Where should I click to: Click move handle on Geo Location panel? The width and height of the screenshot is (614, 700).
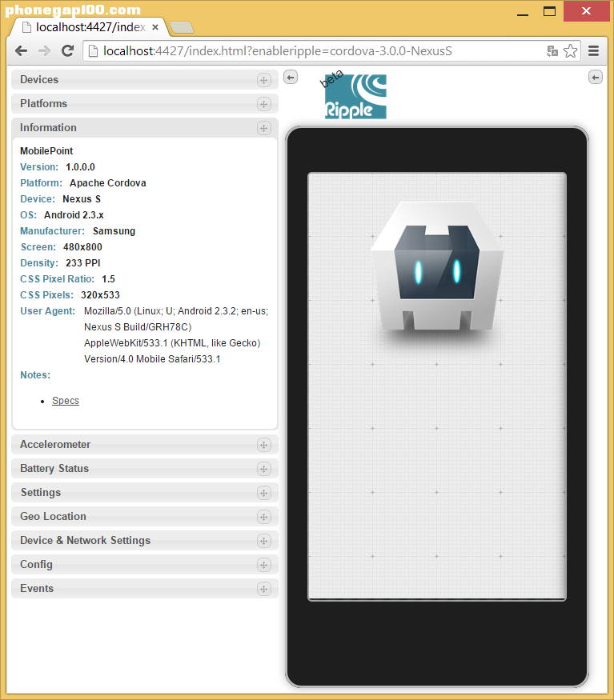263,517
